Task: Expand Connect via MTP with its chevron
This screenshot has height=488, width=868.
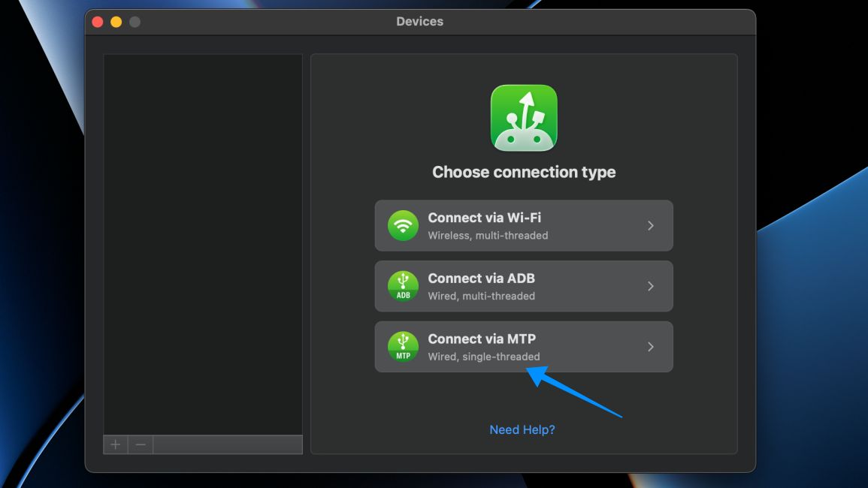Action: [x=651, y=347]
